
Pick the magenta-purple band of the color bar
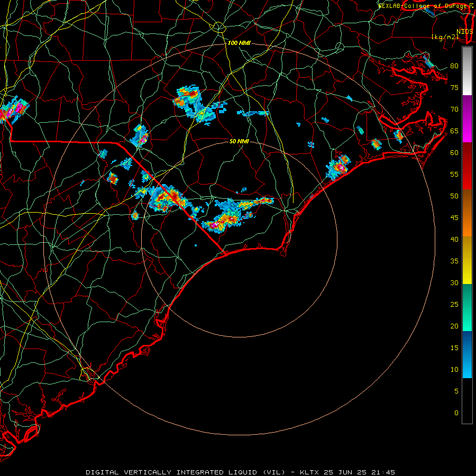pos(467,118)
